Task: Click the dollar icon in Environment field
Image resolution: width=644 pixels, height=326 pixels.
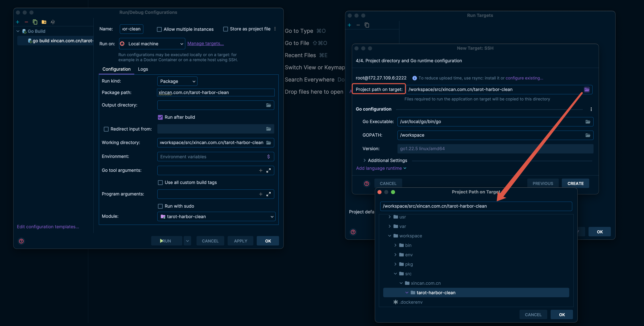Action: tap(269, 157)
